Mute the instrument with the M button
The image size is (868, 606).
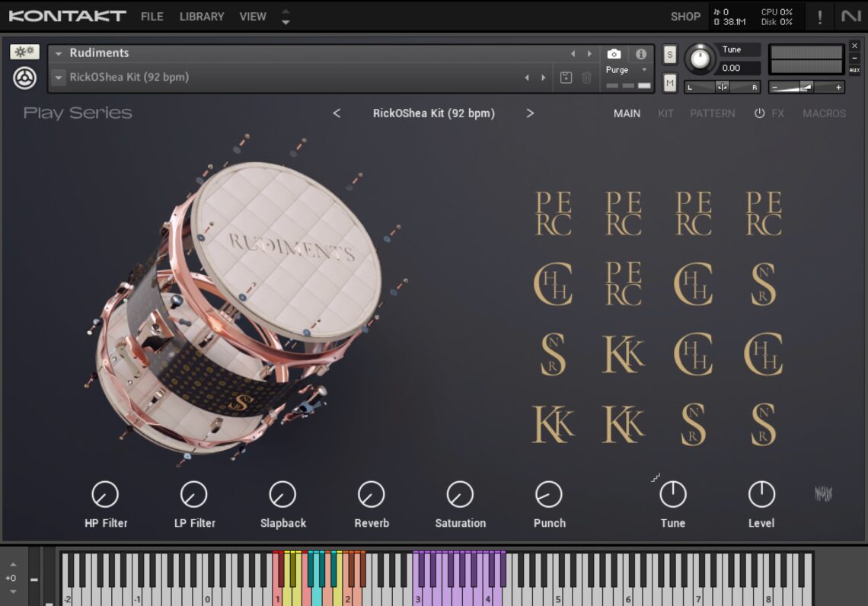pos(670,83)
